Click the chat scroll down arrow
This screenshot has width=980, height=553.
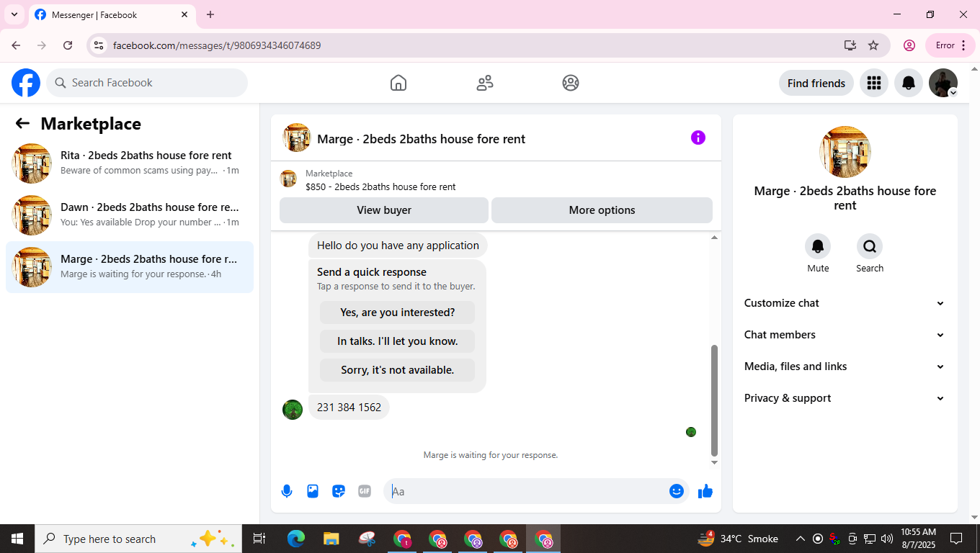tap(714, 462)
